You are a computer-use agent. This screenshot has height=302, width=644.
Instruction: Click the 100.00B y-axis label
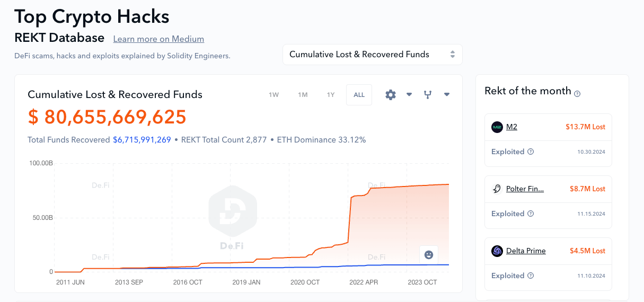(41, 163)
